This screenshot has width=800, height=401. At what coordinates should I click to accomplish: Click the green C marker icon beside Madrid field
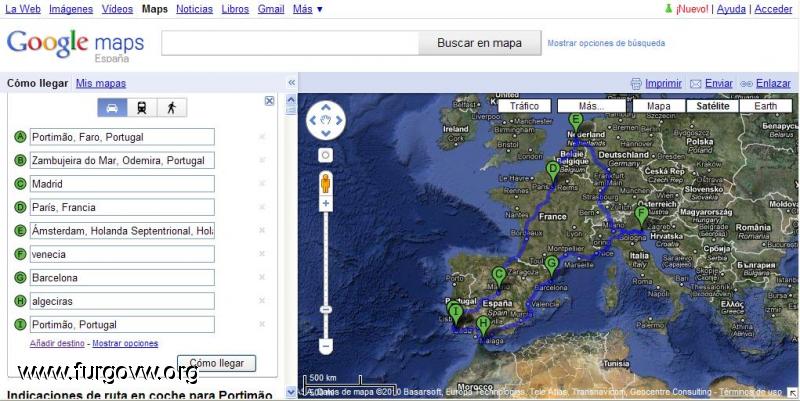pyautogui.click(x=20, y=184)
